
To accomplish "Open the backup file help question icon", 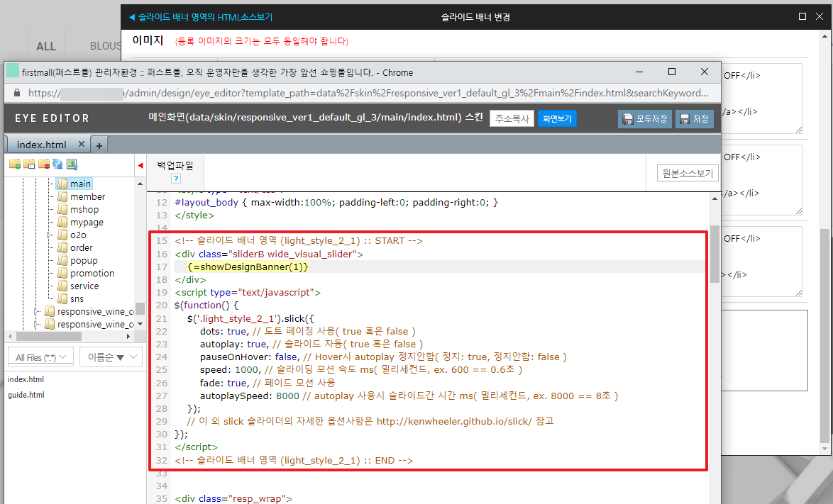I will point(176,179).
